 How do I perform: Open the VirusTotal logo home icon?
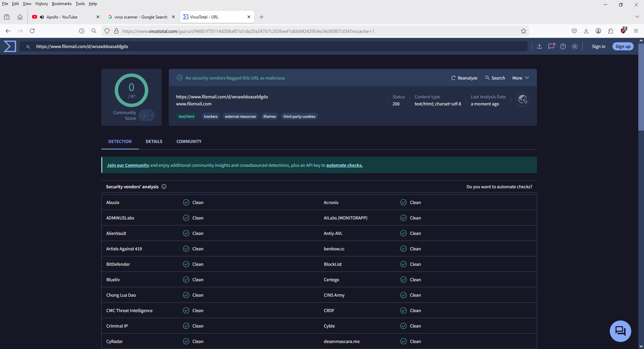click(10, 46)
